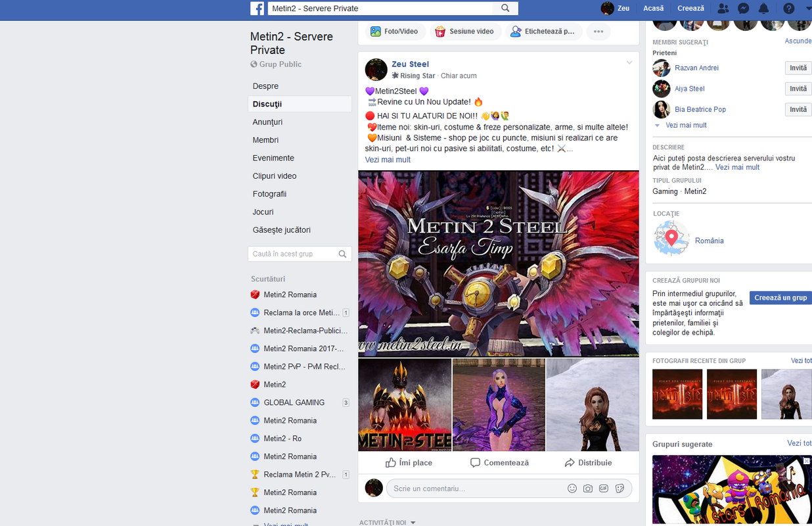This screenshot has height=526, width=812.
Task: Expand suggested members Vezi mai mult
Action: click(686, 125)
